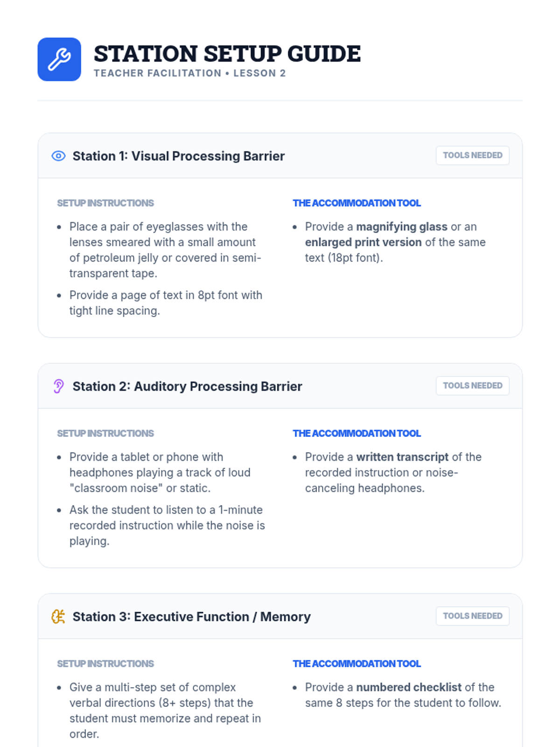Click the Teacher Facilitation Lesson 2 subtitle
The height and width of the screenshot is (747, 560).
[x=189, y=73]
